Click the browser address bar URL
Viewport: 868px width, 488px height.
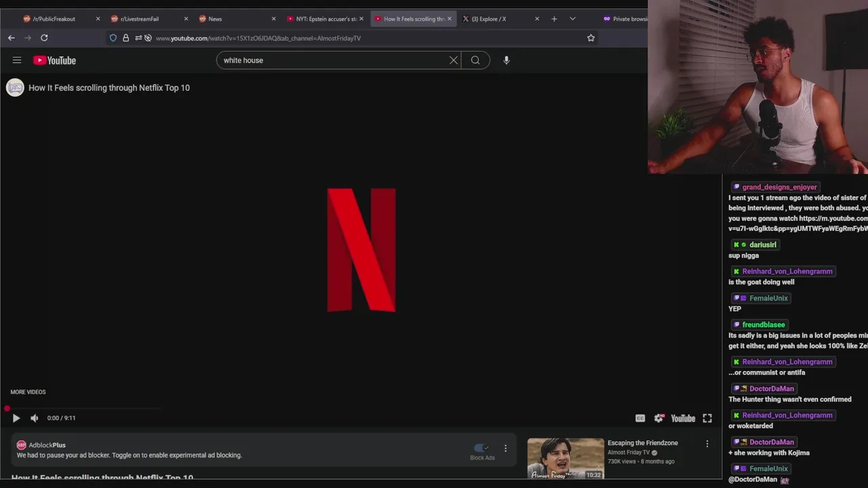258,38
